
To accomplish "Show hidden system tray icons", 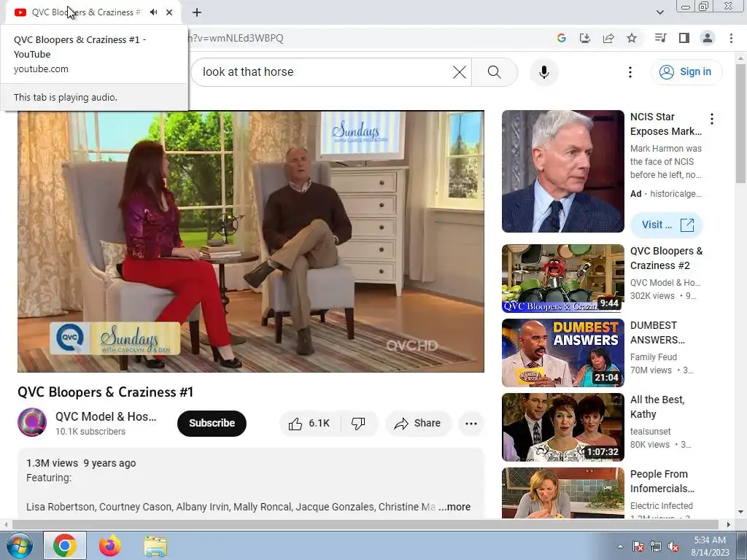I will click(620, 546).
